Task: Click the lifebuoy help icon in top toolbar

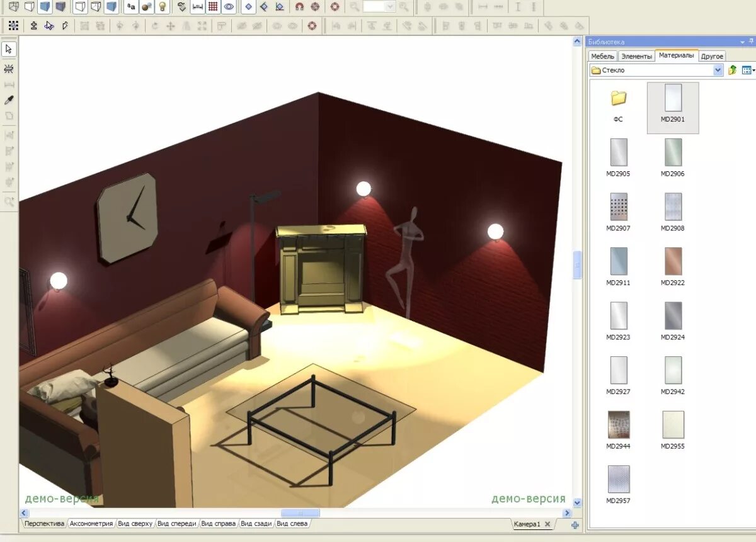Action: (335, 7)
